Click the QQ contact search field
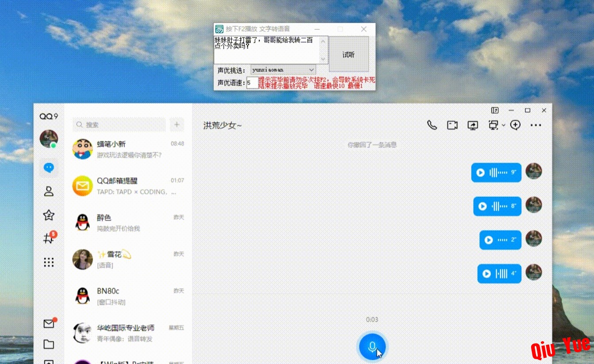 pyautogui.click(x=119, y=125)
